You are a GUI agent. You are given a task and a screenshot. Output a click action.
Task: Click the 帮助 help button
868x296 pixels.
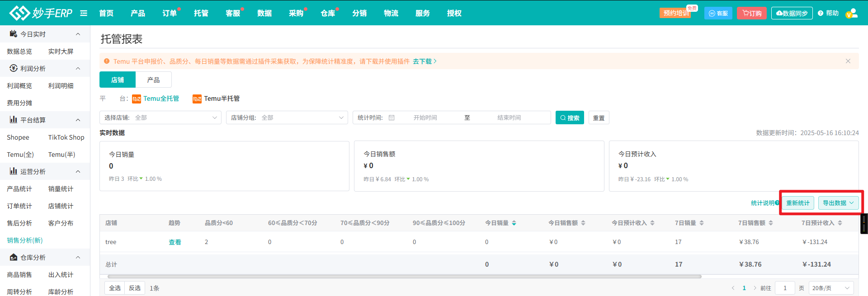828,13
